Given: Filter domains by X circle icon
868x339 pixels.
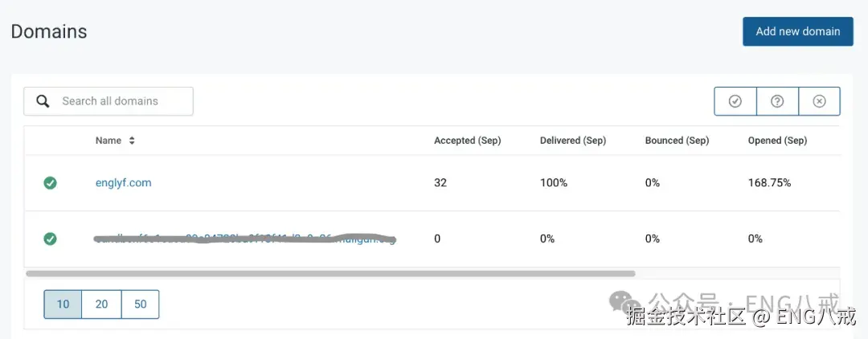Looking at the screenshot, I should [819, 101].
